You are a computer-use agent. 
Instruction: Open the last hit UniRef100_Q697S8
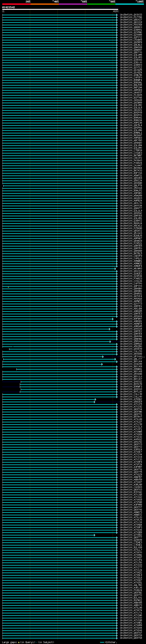tap(131, 638)
